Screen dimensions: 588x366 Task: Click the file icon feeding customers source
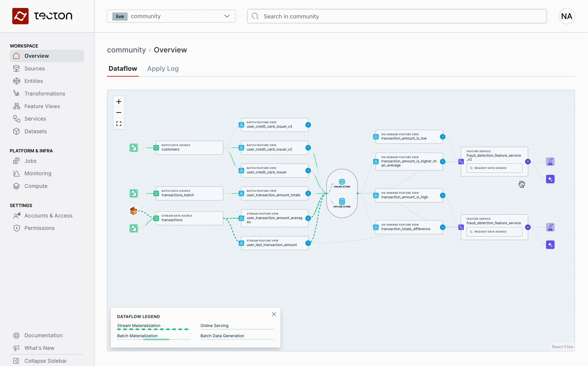tap(134, 148)
